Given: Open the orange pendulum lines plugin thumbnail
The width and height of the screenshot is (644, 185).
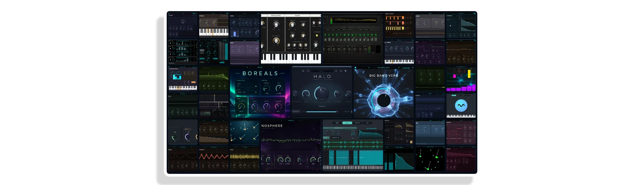Looking at the screenshot, I should (x=245, y=132).
